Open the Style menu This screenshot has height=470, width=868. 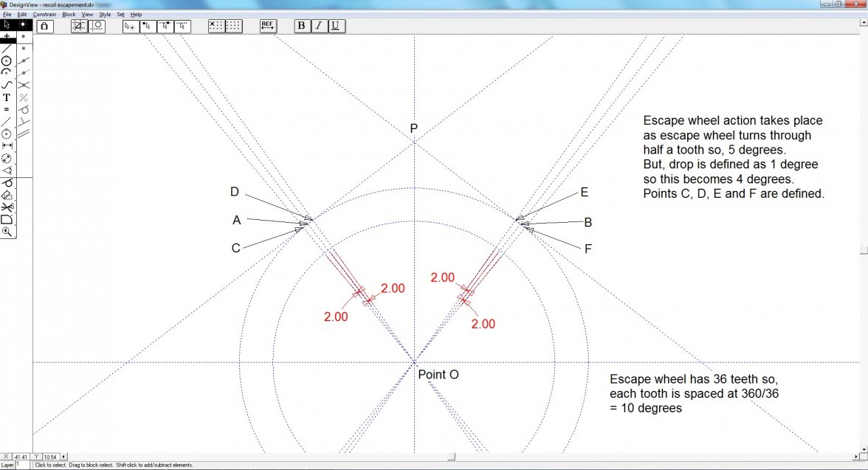pyautogui.click(x=105, y=14)
